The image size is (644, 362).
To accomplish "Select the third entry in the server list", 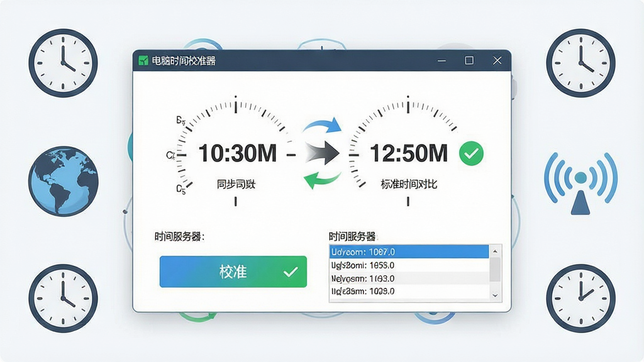I will [409, 278].
